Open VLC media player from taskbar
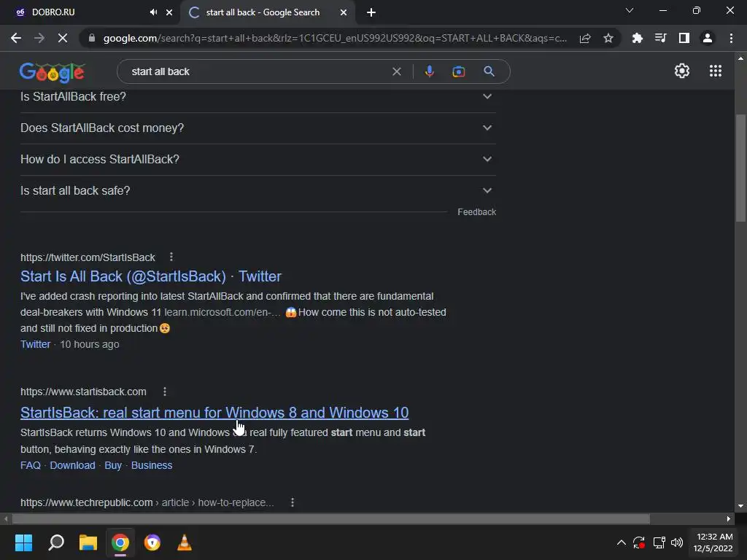 click(x=185, y=542)
